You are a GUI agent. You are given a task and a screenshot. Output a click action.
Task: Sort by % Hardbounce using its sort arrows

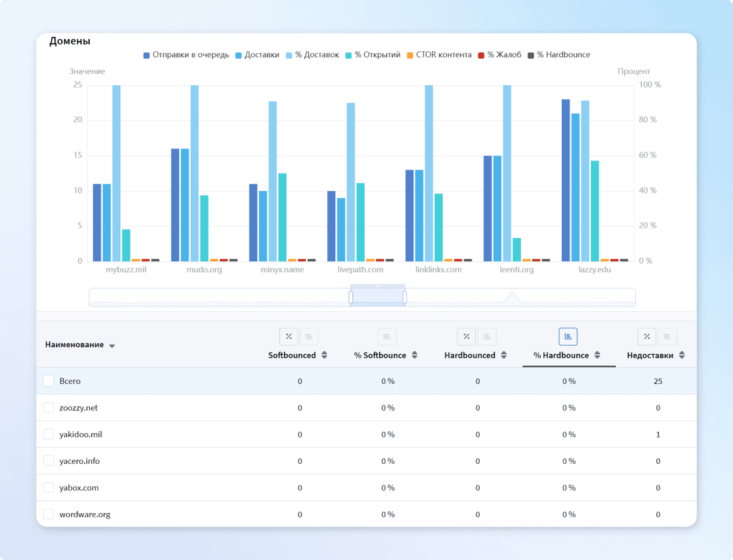597,355
